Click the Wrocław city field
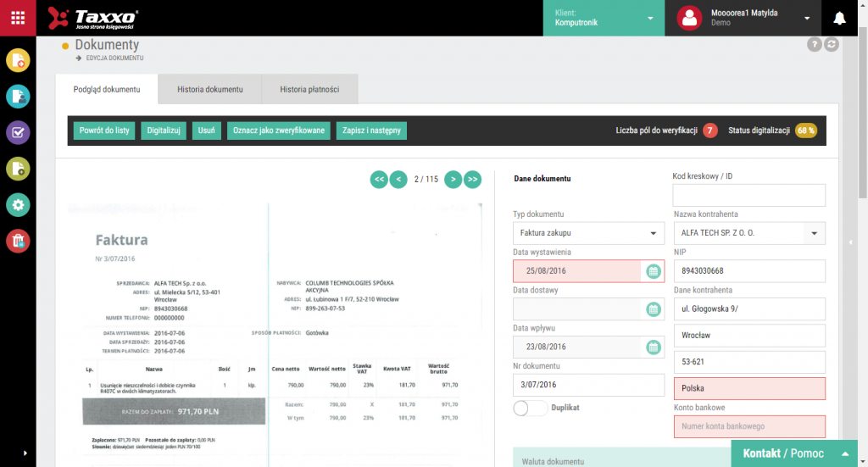The image size is (868, 467). click(x=749, y=336)
